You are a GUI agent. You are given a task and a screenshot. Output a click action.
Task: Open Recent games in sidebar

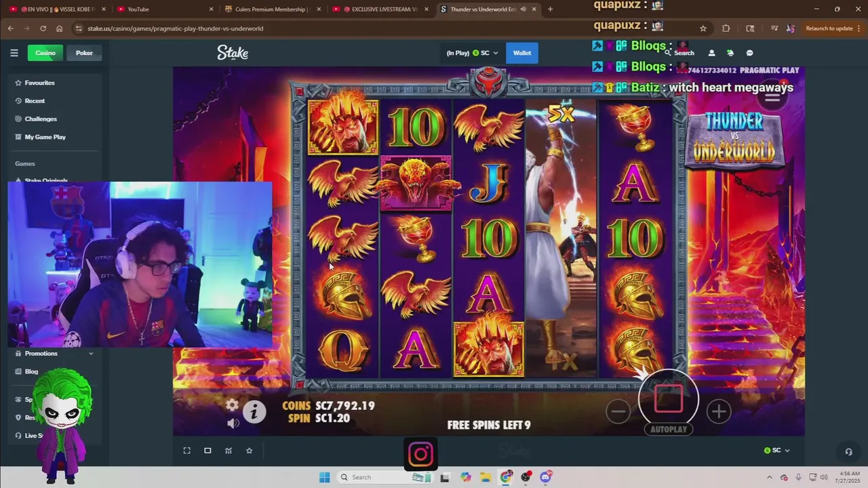(55, 101)
